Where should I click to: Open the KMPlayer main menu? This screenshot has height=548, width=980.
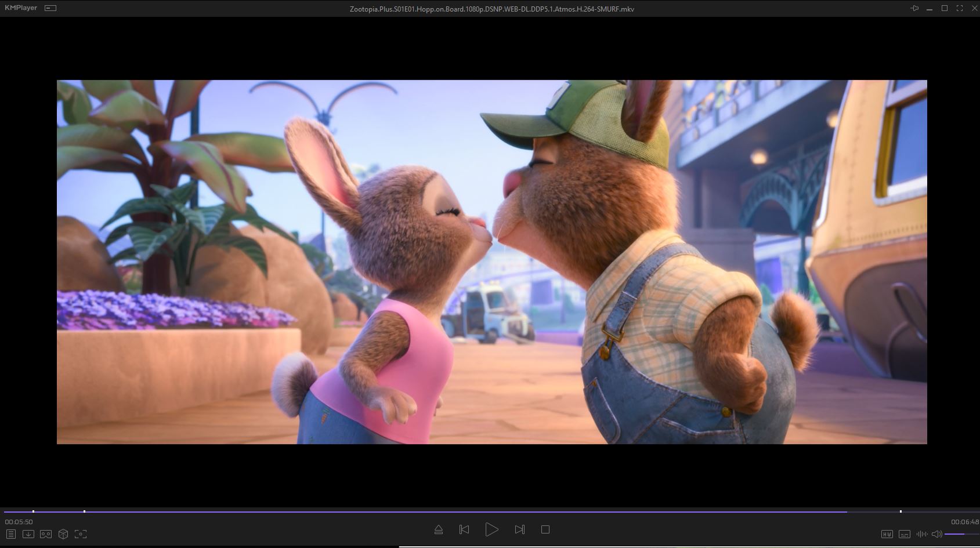(x=21, y=8)
